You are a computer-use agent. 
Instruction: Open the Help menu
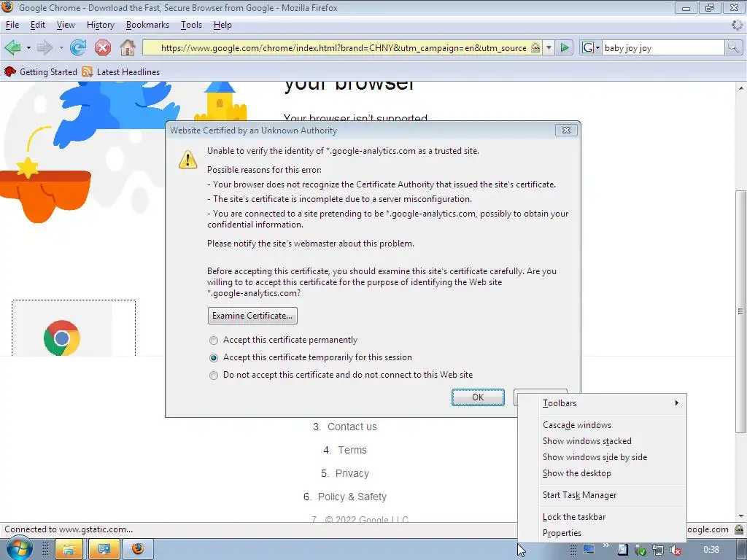coord(222,25)
